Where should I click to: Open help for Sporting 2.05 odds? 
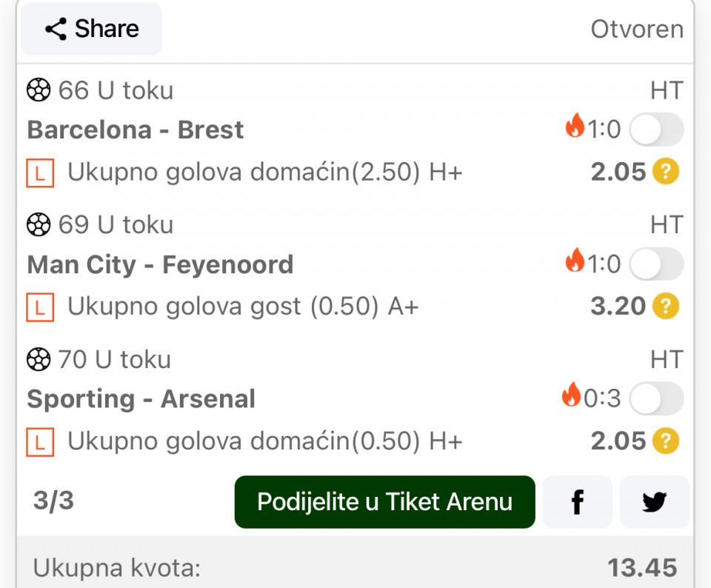[666, 441]
